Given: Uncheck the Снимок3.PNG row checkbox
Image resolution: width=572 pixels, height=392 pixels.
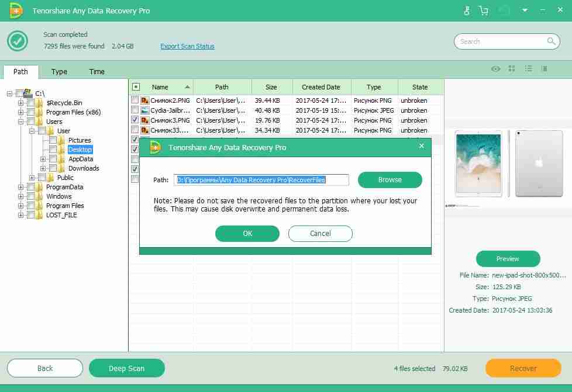Looking at the screenshot, I should [135, 120].
